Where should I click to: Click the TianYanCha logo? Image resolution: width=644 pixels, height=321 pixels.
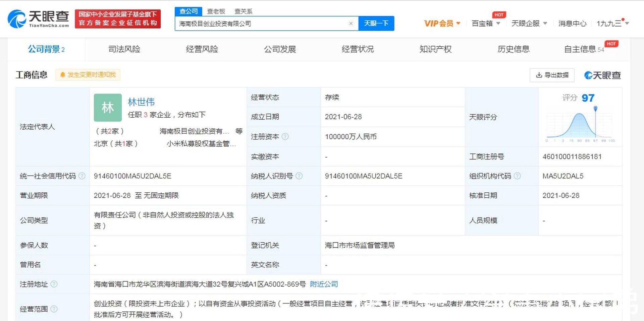point(38,19)
